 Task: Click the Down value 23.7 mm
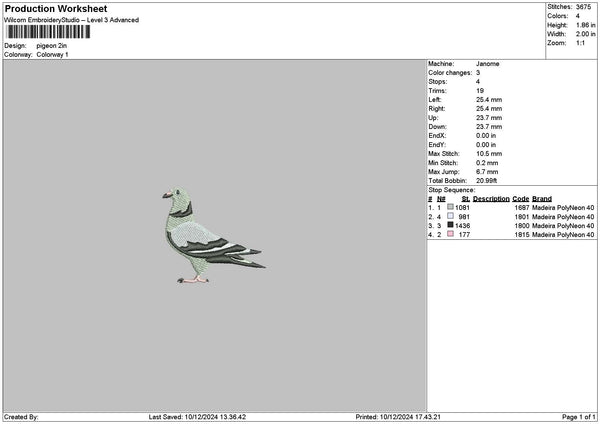click(x=489, y=127)
